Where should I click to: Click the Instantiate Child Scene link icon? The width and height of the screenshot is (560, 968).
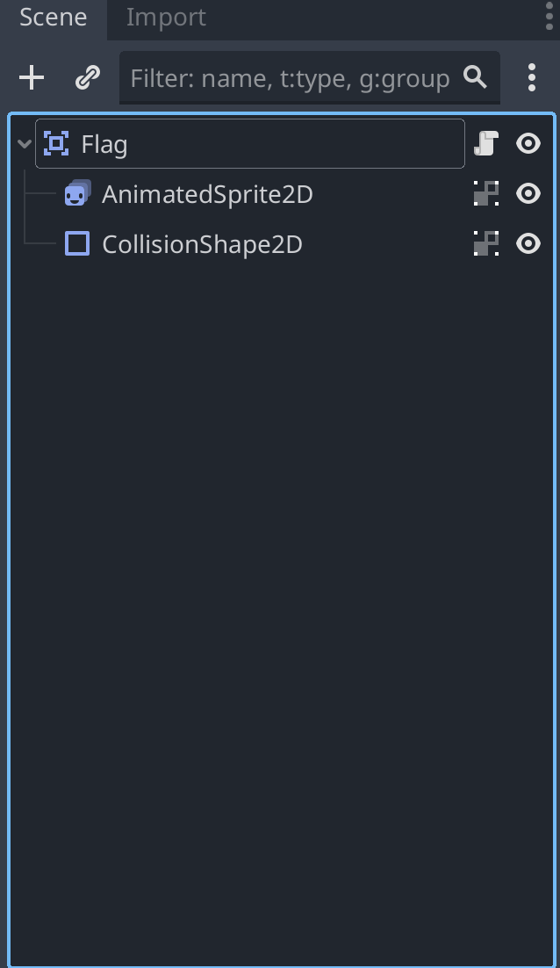[88, 78]
